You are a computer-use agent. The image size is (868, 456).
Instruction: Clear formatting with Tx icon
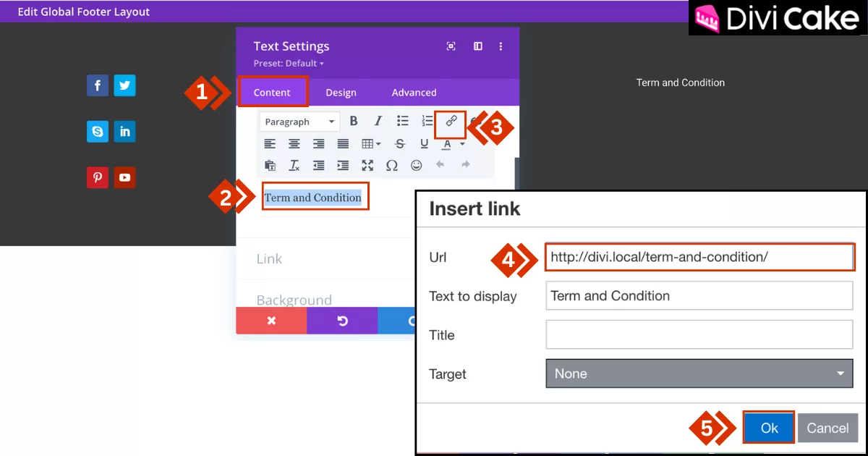[x=294, y=165]
